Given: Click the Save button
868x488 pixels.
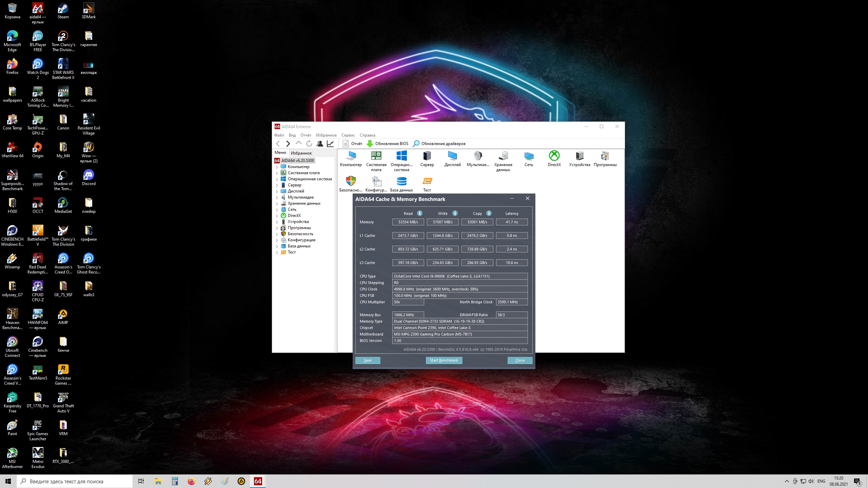Looking at the screenshot, I should point(368,360).
